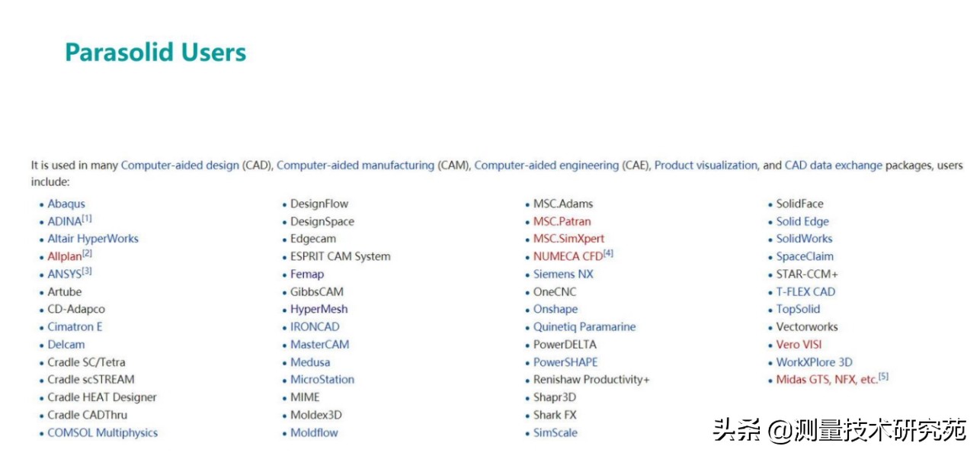Image resolution: width=980 pixels, height=456 pixels.
Task: Click the Midas GTS, NFX link
Action: 826,380
